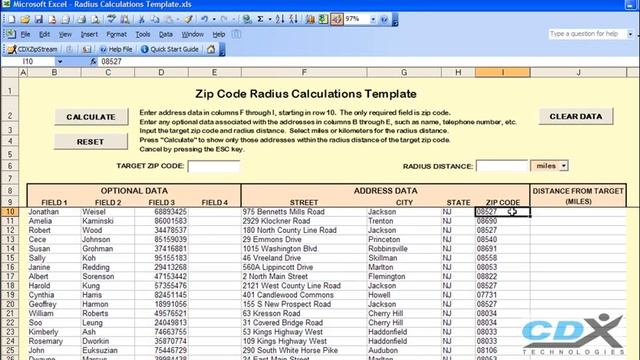Image resolution: width=640 pixels, height=360 pixels.
Task: Click the CDXZipStream toolbar button
Action: click(x=32, y=49)
